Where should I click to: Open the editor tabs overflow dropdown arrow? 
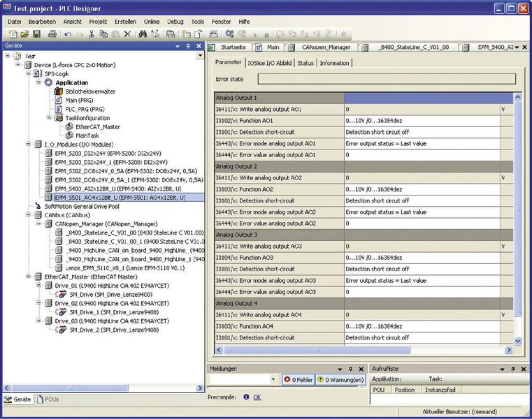(x=517, y=47)
